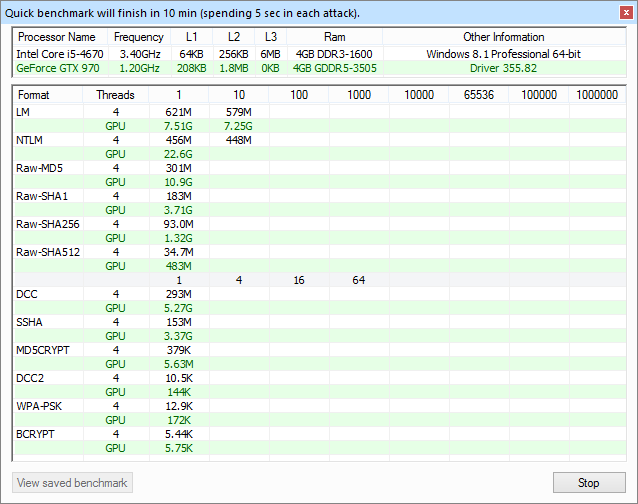Select the Frequency column header
This screenshot has height=504, width=638.
[x=139, y=37]
